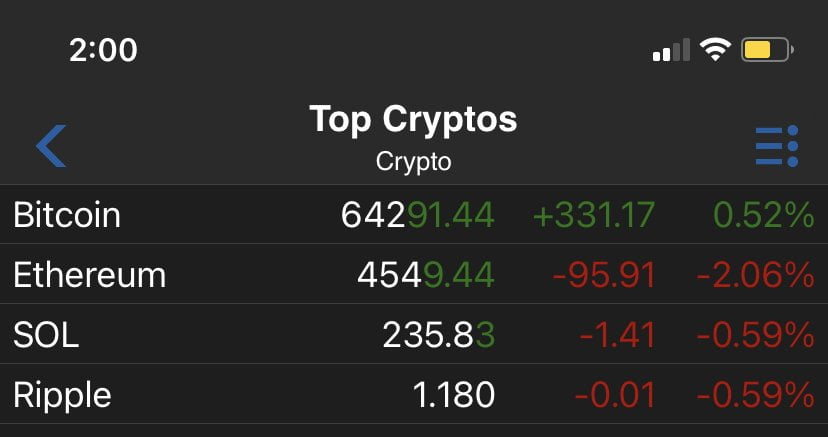Tap the Wi-Fi status icon

[715, 49]
